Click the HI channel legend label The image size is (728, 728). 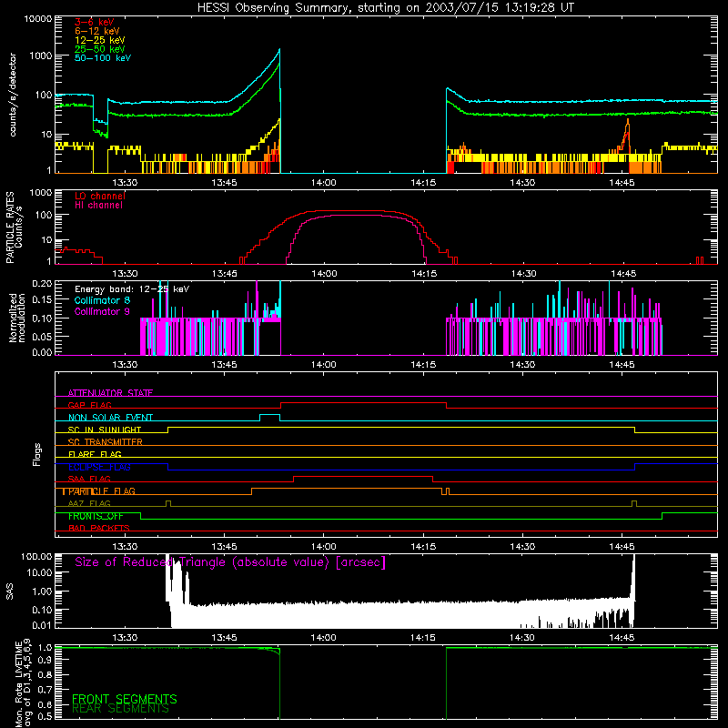pyautogui.click(x=98, y=206)
